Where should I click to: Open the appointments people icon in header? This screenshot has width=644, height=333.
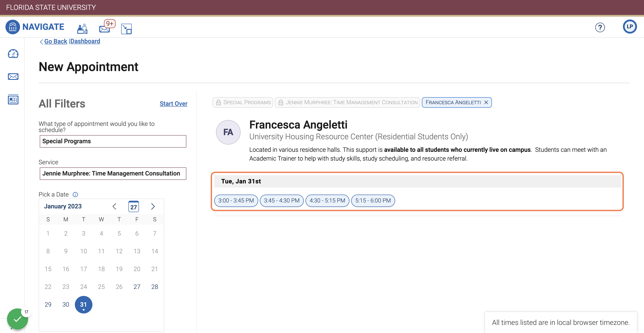click(82, 29)
